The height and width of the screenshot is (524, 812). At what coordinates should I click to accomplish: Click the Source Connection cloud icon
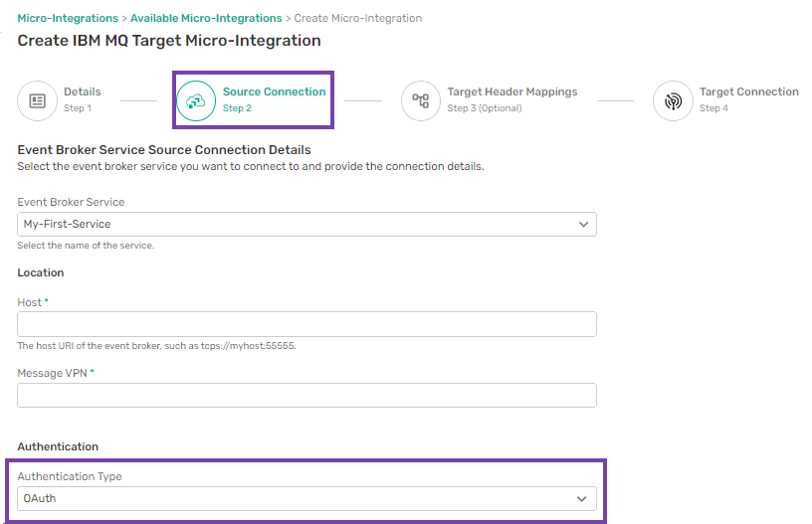coord(196,100)
